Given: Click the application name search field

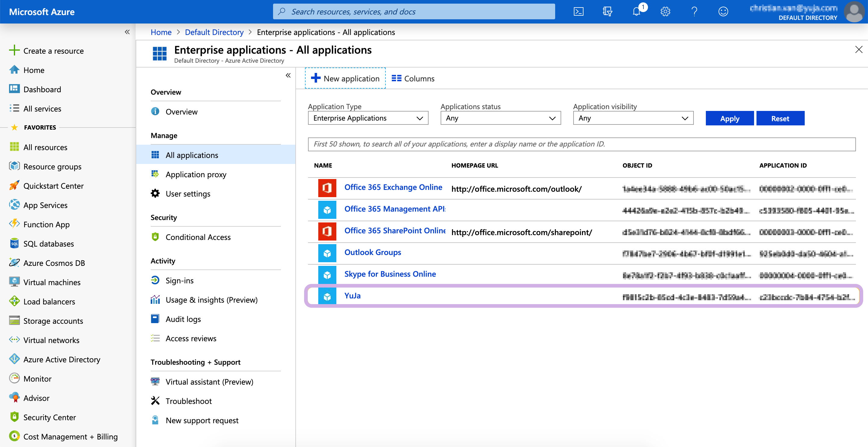Looking at the screenshot, I should pyautogui.click(x=581, y=144).
